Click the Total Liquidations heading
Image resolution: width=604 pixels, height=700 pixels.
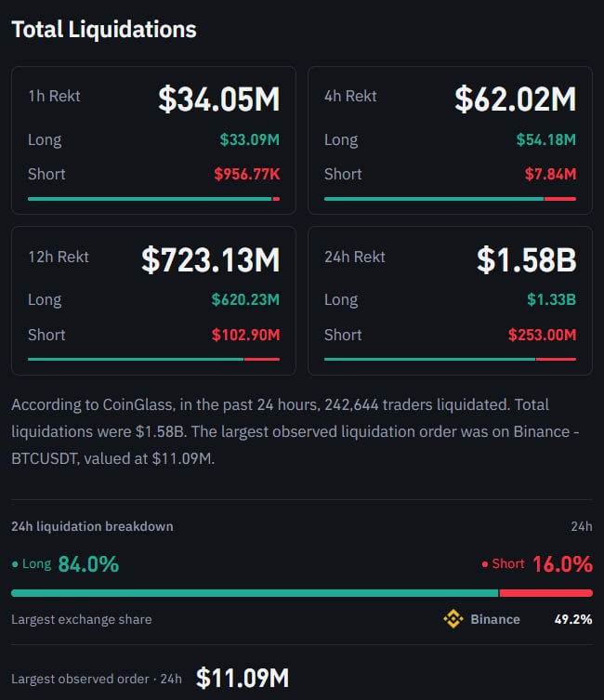coord(103,30)
